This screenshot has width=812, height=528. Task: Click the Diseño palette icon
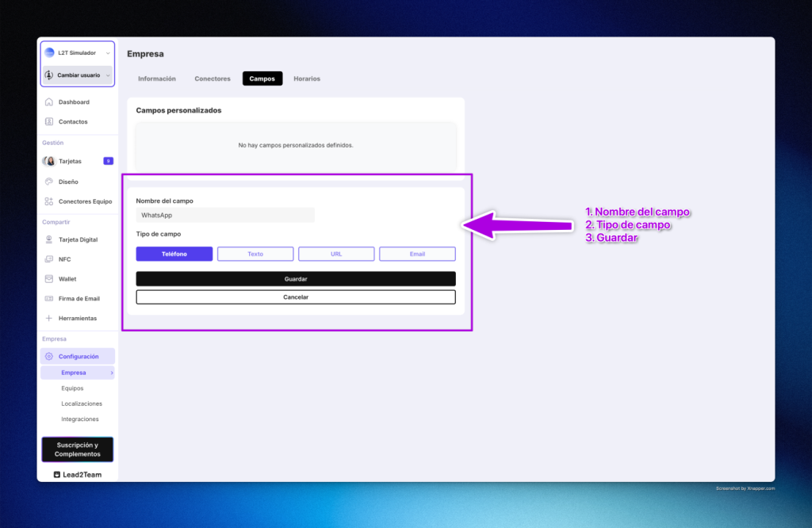pyautogui.click(x=49, y=182)
